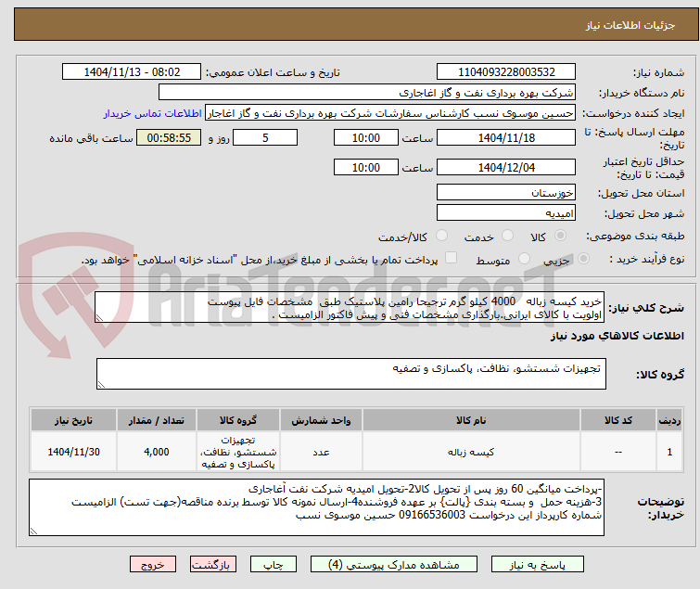Select the کالا radio button
700x589 pixels.
[x=560, y=236]
